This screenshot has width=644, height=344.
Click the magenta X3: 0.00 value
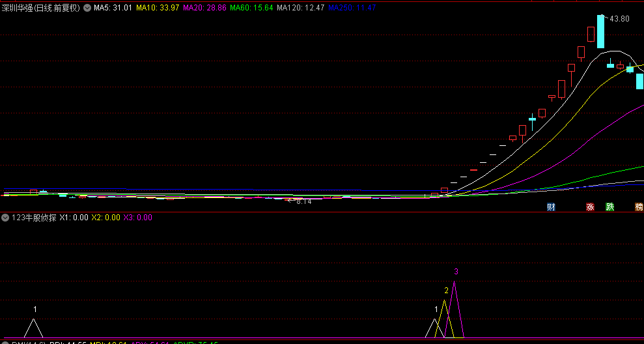(x=137, y=218)
